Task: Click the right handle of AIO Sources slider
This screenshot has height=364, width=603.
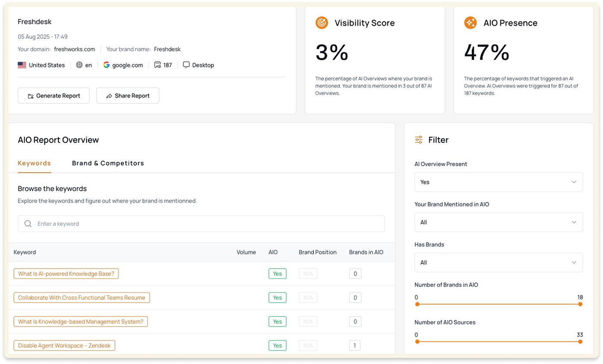Action: (x=580, y=342)
